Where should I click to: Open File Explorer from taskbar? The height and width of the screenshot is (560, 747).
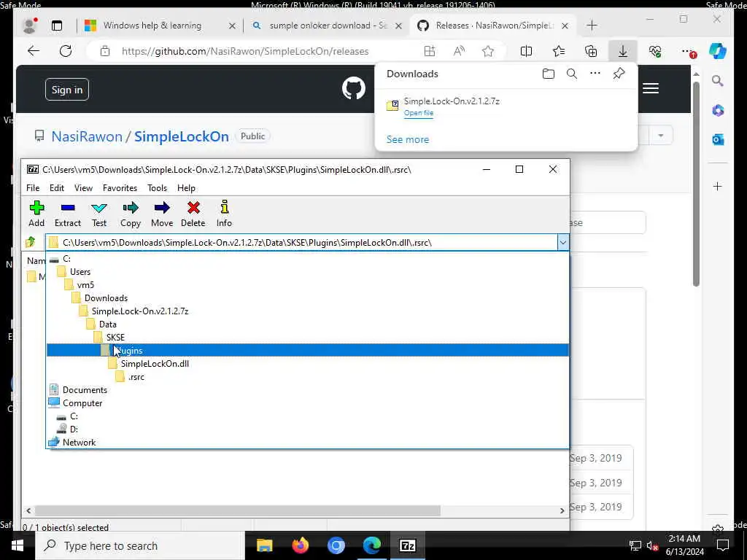click(264, 545)
